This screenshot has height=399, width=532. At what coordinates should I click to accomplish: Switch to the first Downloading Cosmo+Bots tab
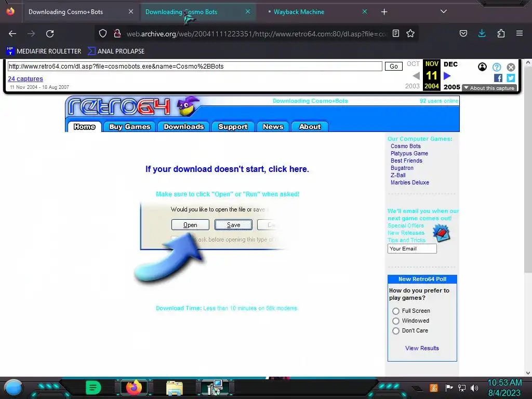tap(65, 12)
